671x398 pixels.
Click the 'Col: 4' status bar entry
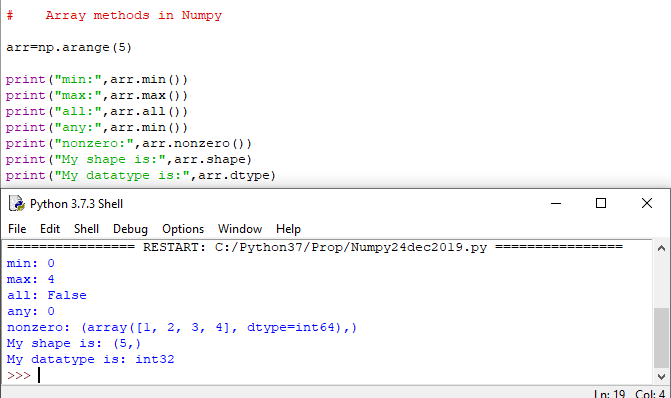coord(650,394)
